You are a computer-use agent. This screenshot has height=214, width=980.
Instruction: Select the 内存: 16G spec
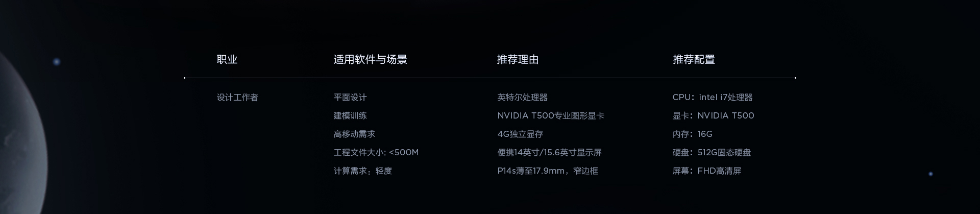coord(692,134)
